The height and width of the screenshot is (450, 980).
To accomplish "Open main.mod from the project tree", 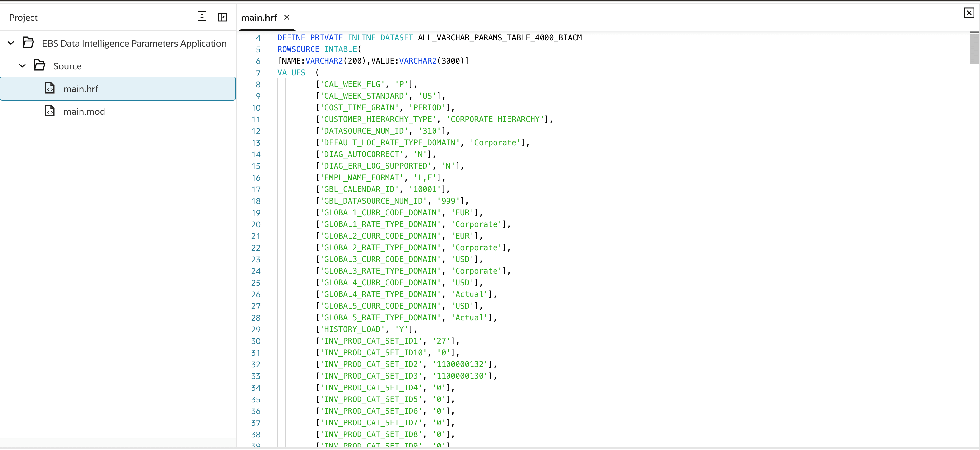I will 84,111.
